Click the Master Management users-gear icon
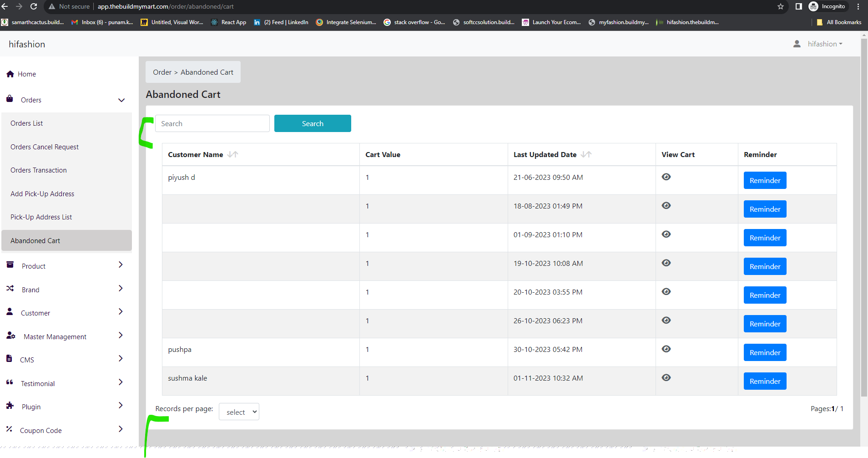 (x=11, y=336)
